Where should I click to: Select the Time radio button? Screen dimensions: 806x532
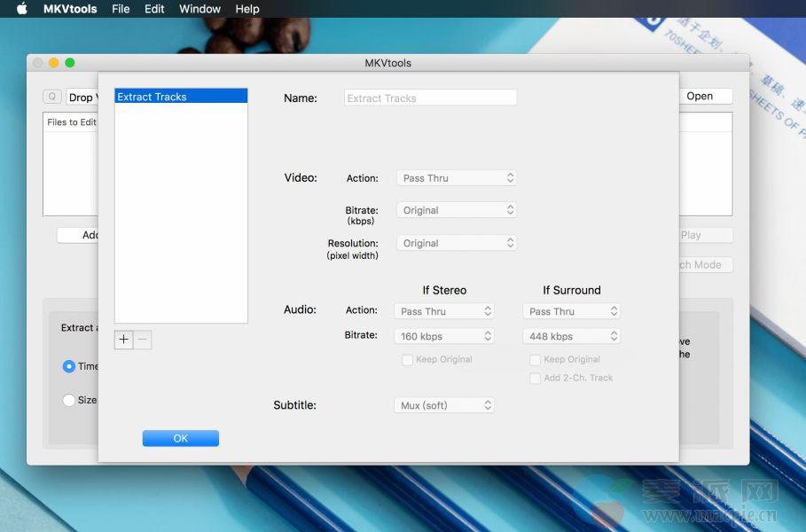[69, 366]
